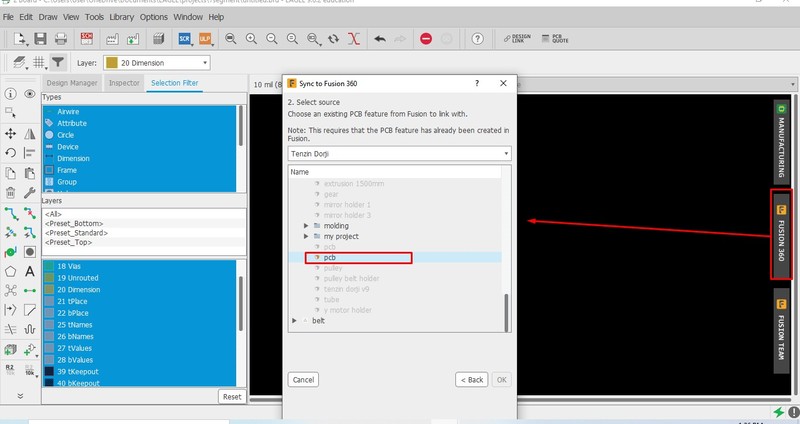Click the Zoom out magnifier icon

point(272,39)
